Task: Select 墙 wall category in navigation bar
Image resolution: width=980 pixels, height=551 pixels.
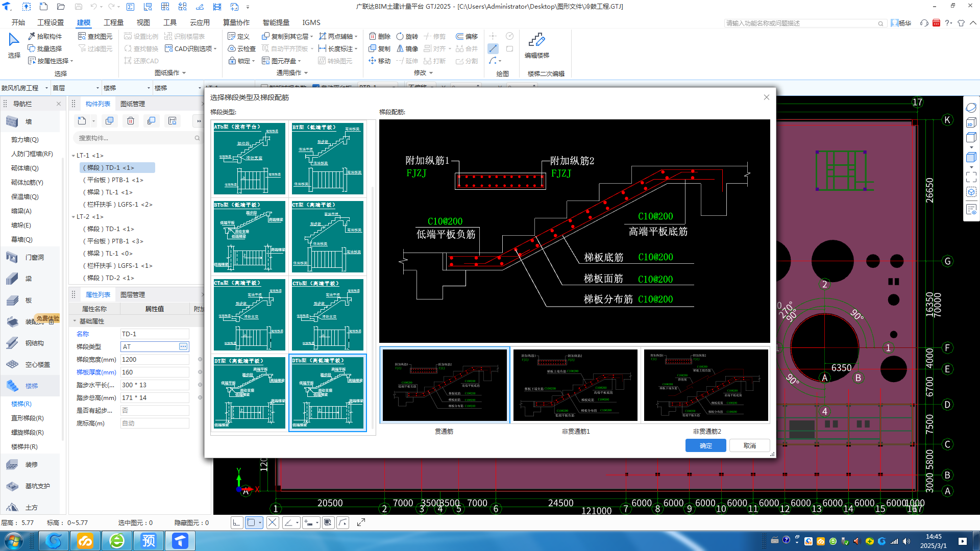Action: [31, 121]
